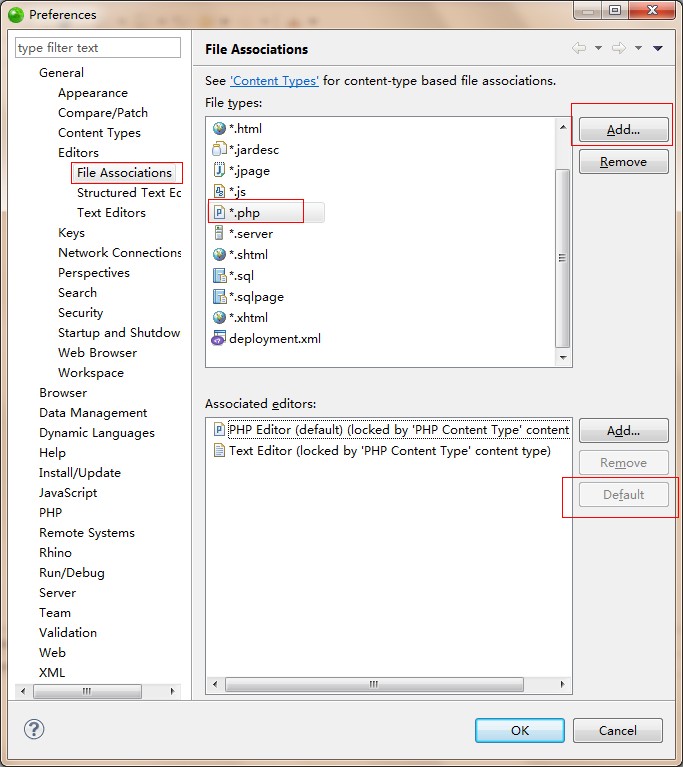The width and height of the screenshot is (683, 767).
Task: Click the *.sqlpage icon
Action: tap(219, 296)
